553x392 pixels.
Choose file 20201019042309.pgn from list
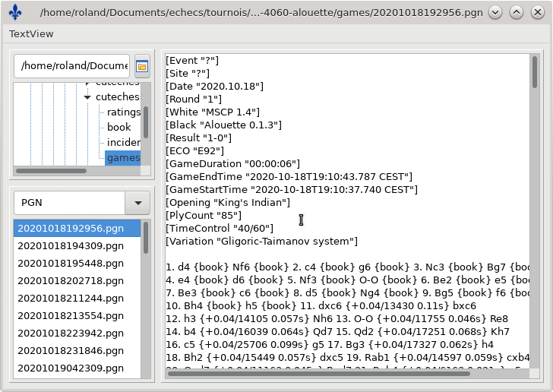click(x=70, y=368)
